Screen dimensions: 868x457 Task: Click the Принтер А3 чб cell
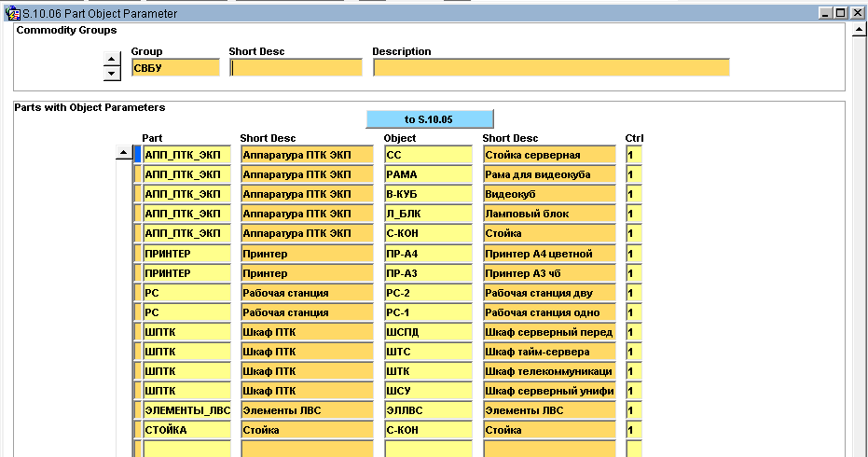pyautogui.click(x=550, y=273)
